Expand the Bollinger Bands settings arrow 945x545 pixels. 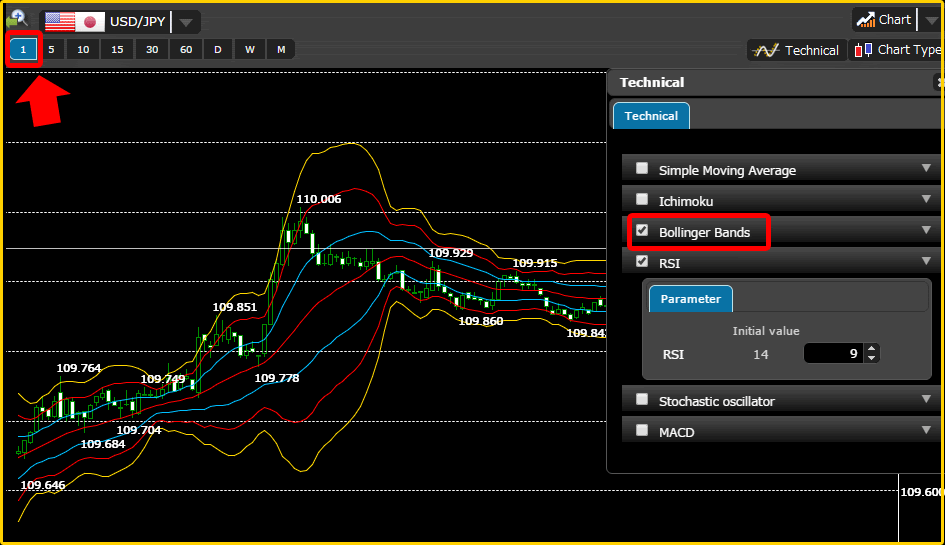(x=926, y=230)
